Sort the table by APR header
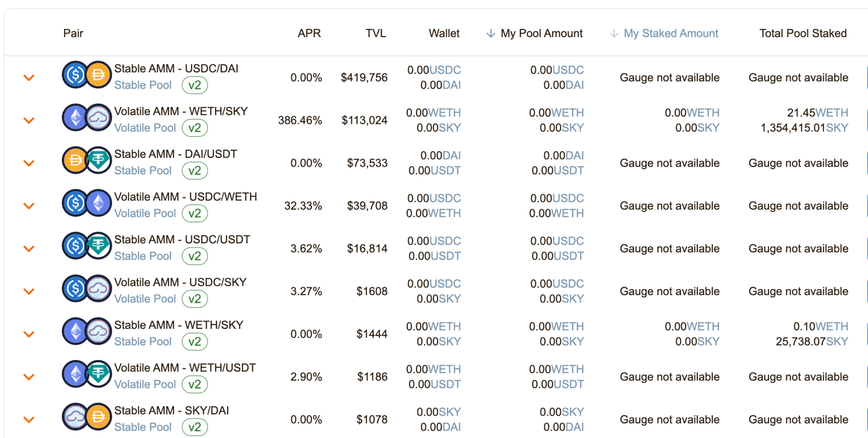This screenshot has height=438, width=868. [x=309, y=33]
